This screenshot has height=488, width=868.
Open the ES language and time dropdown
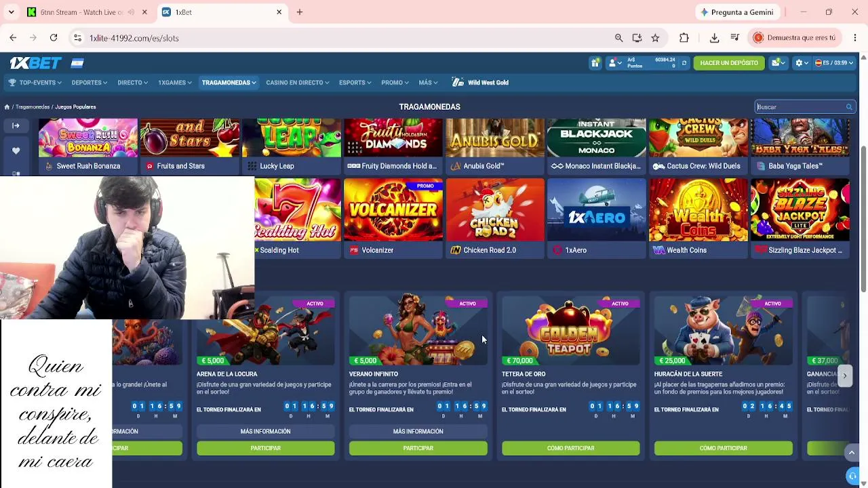pyautogui.click(x=834, y=63)
